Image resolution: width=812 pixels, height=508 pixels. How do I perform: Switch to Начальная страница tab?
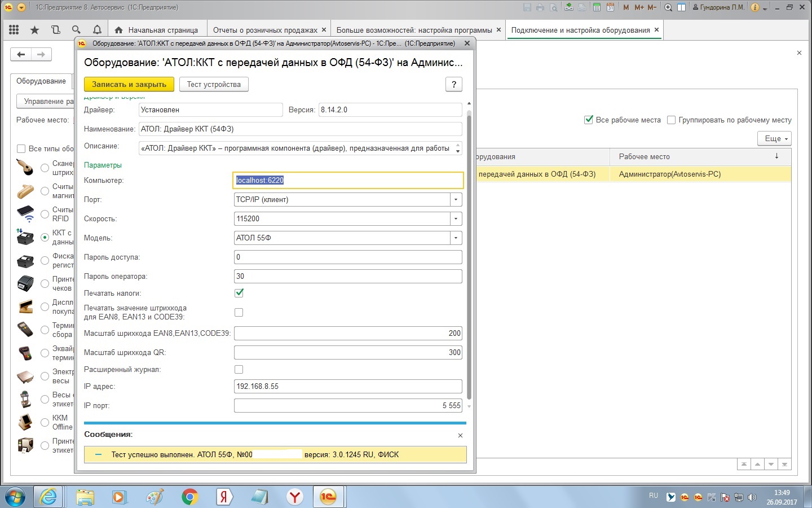click(157, 30)
